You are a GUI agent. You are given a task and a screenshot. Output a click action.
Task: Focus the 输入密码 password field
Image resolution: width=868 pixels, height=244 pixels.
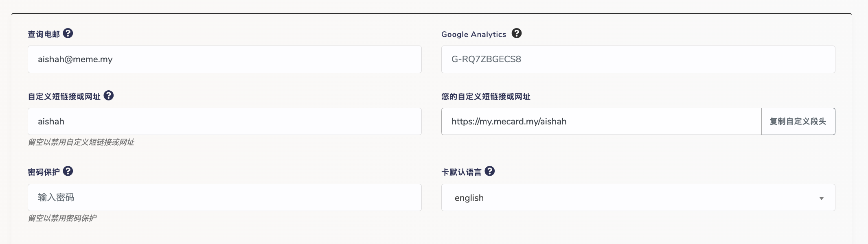(225, 197)
